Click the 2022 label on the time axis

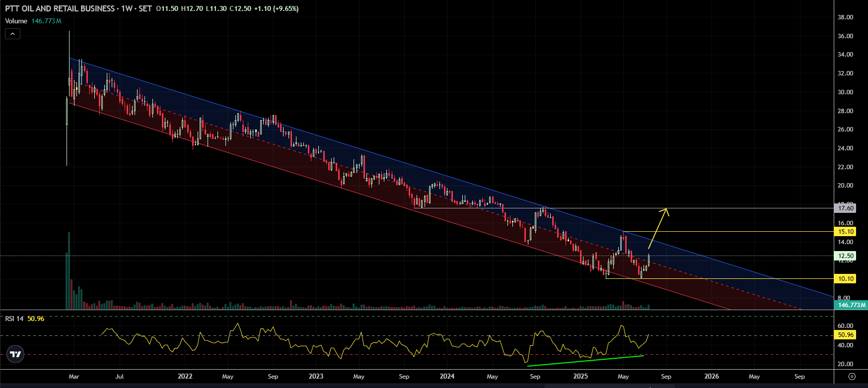(185, 377)
